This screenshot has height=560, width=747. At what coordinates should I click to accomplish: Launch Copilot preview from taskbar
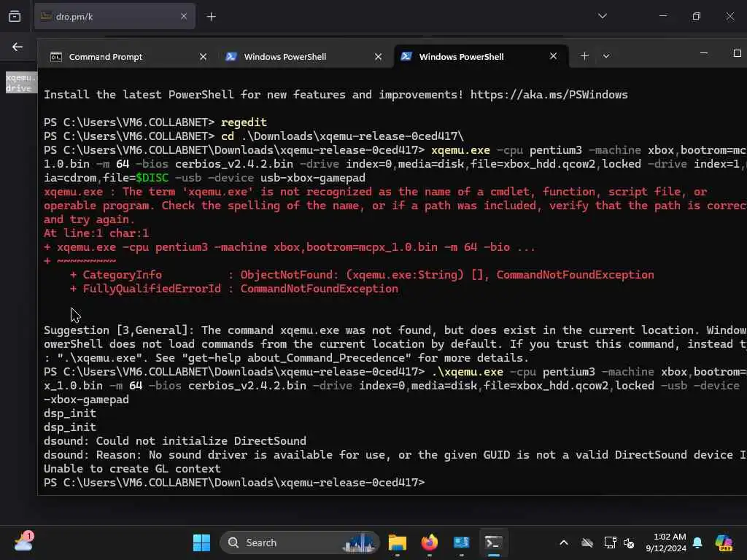point(724,542)
